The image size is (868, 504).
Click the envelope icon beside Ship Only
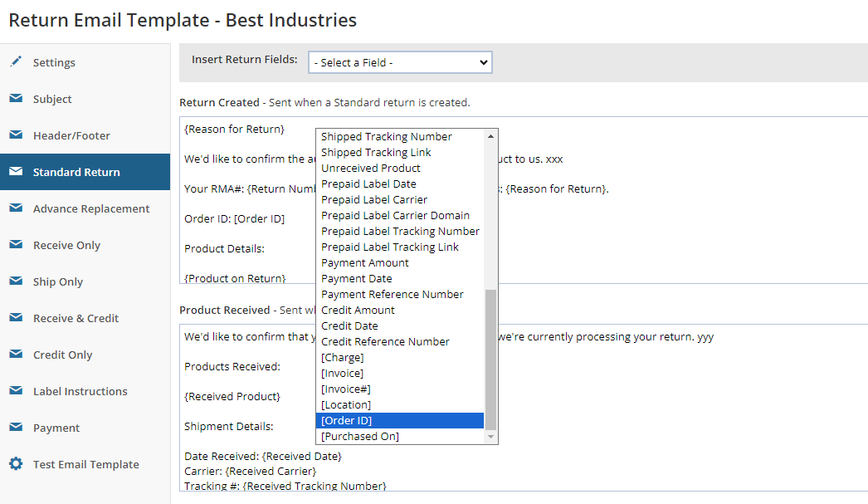[x=16, y=281]
